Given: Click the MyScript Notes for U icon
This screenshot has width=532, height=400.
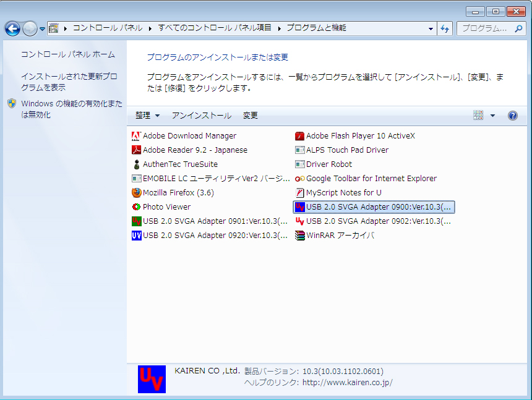Looking at the screenshot, I should coord(299,192).
